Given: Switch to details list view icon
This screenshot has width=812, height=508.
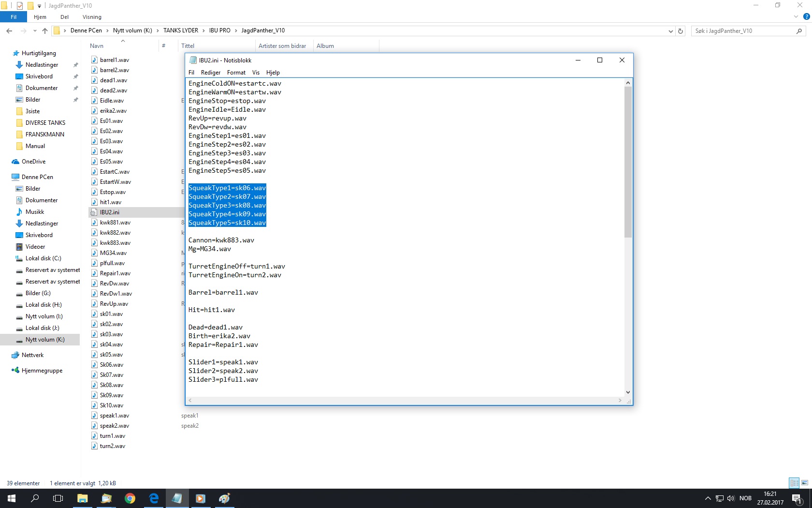Looking at the screenshot, I should pyautogui.click(x=794, y=483).
